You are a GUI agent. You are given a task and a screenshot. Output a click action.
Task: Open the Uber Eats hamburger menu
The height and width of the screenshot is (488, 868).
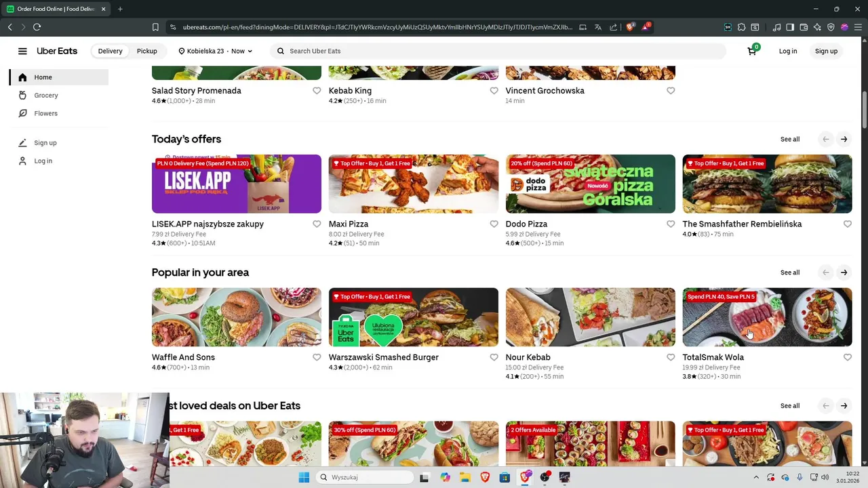(22, 51)
